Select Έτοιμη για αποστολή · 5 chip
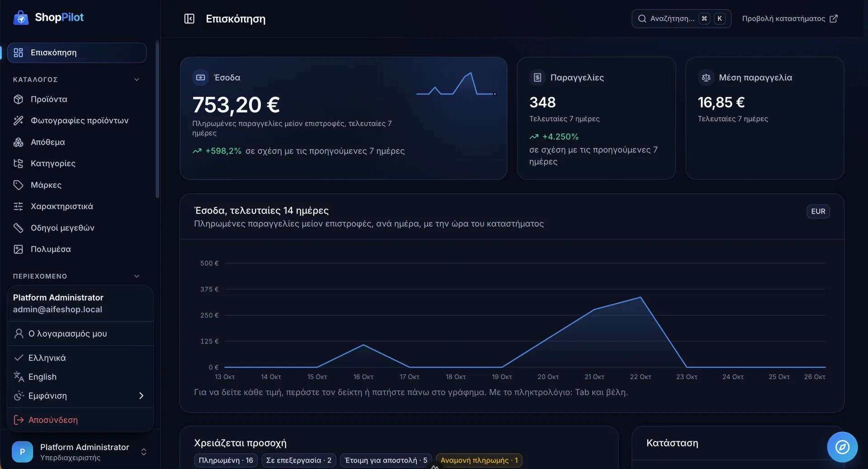 click(386, 460)
